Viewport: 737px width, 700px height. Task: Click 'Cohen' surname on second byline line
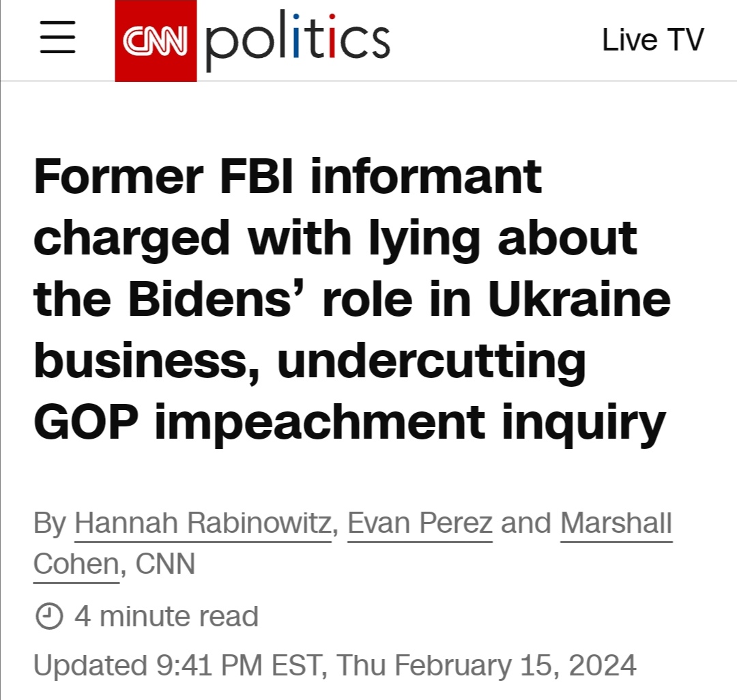[x=76, y=564]
